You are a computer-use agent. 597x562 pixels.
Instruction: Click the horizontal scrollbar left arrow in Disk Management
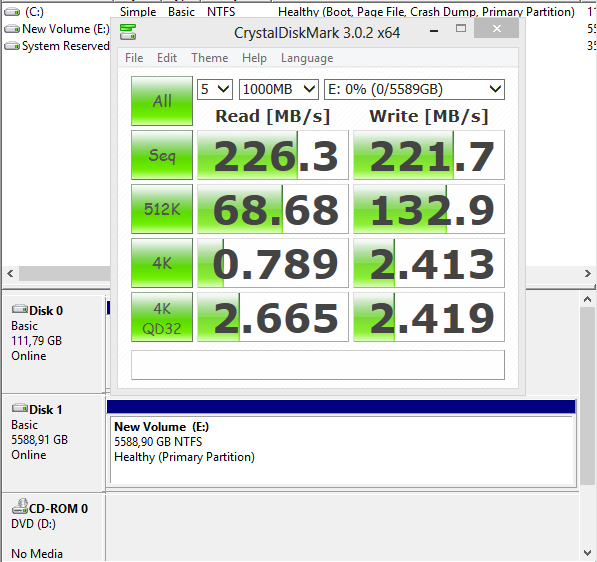pyautogui.click(x=10, y=273)
